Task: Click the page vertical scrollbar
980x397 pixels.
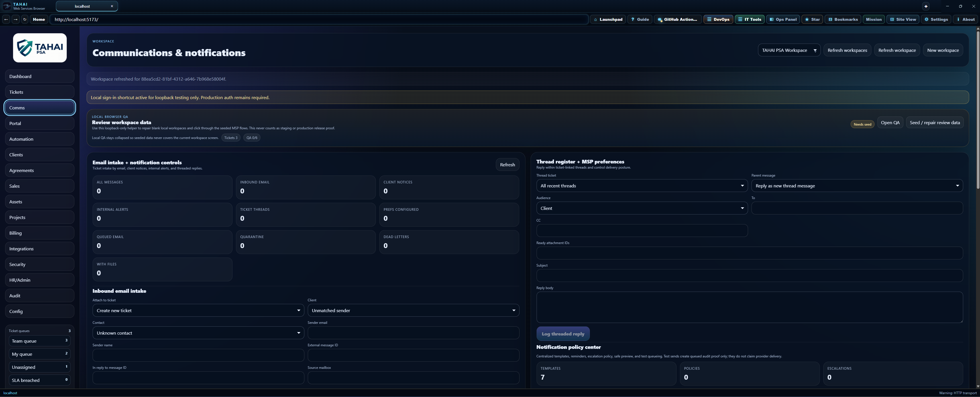Action: tap(978, 110)
